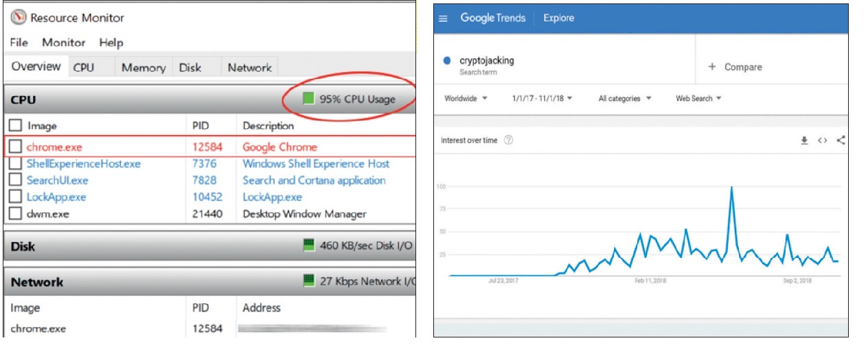This screenshot has width=868, height=345.
Task: Click Search and Cortana application description
Action: point(314,180)
